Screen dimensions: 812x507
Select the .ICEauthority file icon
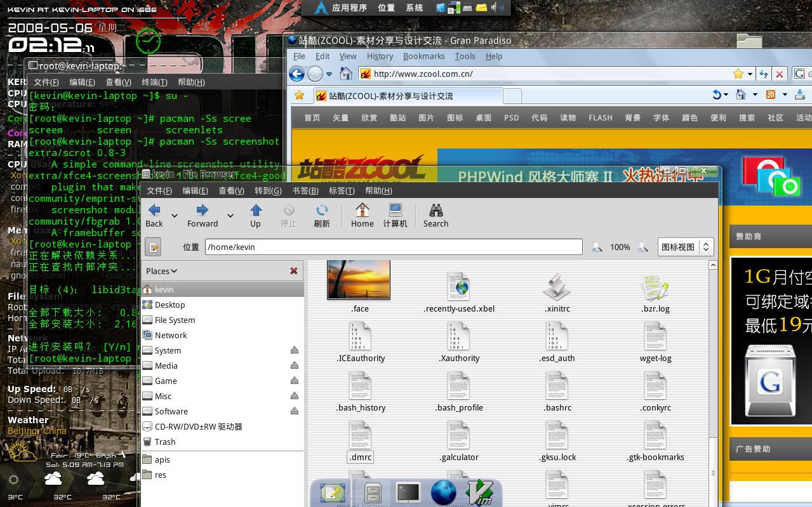[360, 336]
